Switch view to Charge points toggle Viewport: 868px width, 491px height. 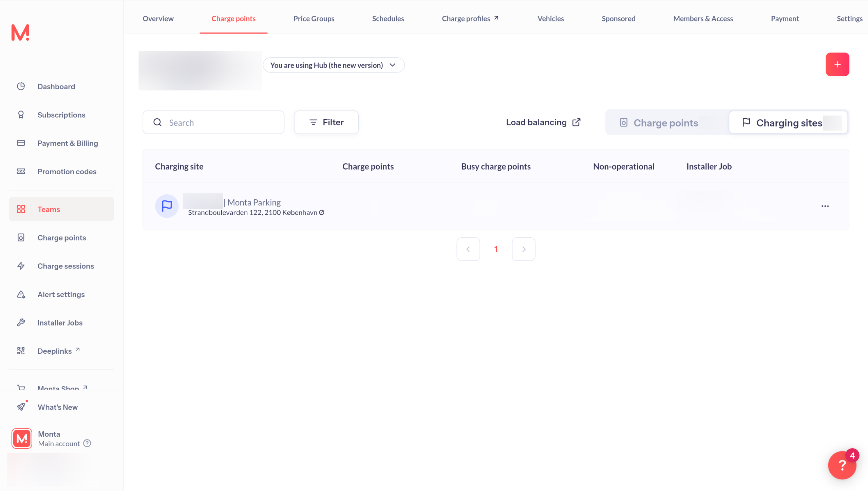pyautogui.click(x=659, y=122)
